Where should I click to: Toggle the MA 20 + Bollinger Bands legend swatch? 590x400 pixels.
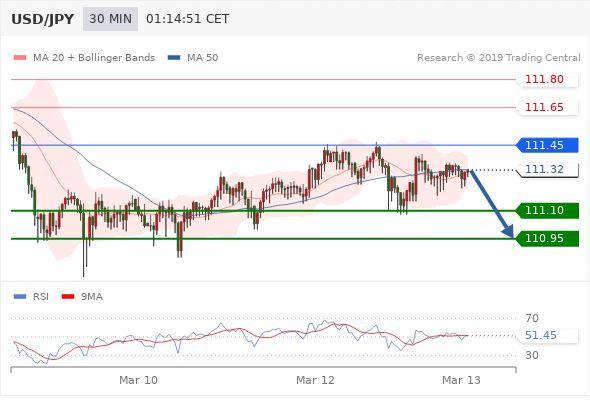20,58
